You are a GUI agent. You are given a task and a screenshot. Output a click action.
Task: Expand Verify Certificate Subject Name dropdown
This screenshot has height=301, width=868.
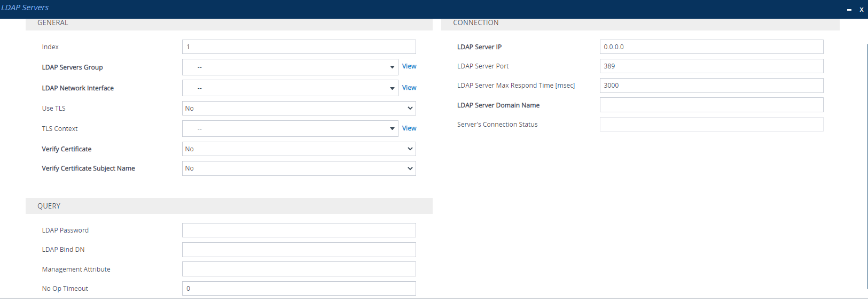299,168
